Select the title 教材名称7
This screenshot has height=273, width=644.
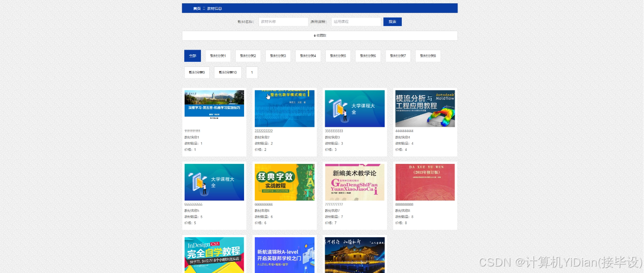pos(333,210)
